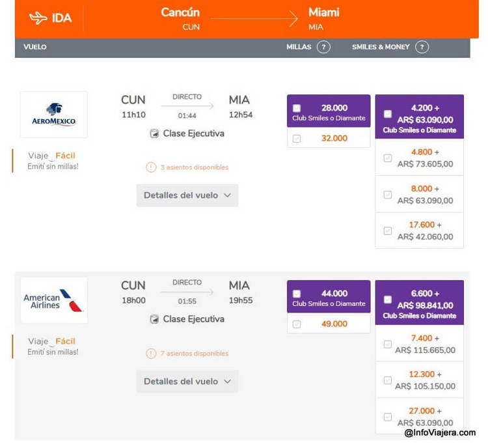Open the MILLAS help question mark
This screenshot has width=488, height=448.
[323, 47]
